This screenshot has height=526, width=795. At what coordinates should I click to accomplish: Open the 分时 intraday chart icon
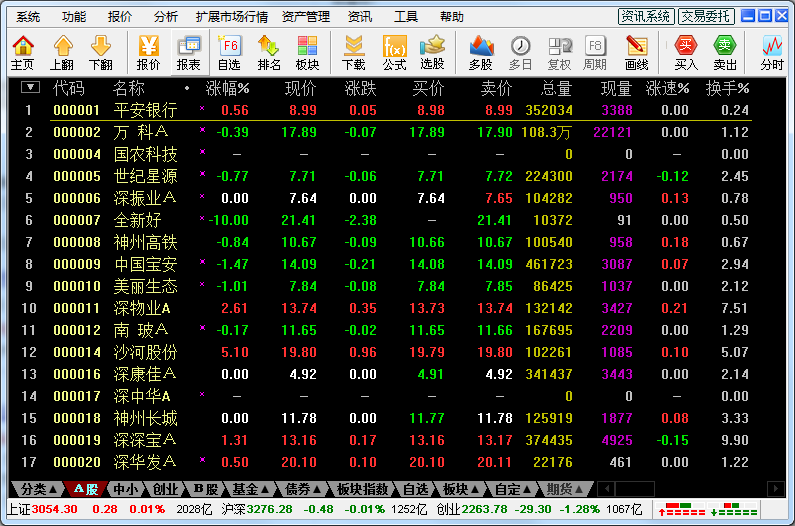[x=772, y=52]
